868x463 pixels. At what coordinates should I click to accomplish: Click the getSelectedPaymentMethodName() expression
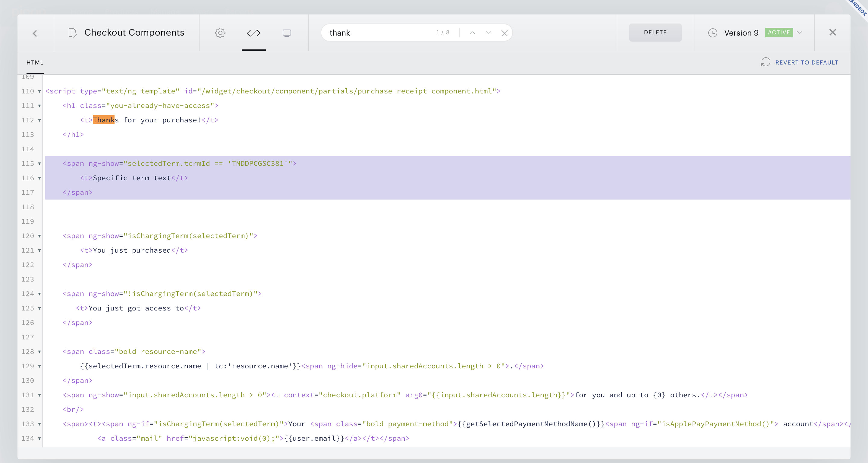point(531,424)
